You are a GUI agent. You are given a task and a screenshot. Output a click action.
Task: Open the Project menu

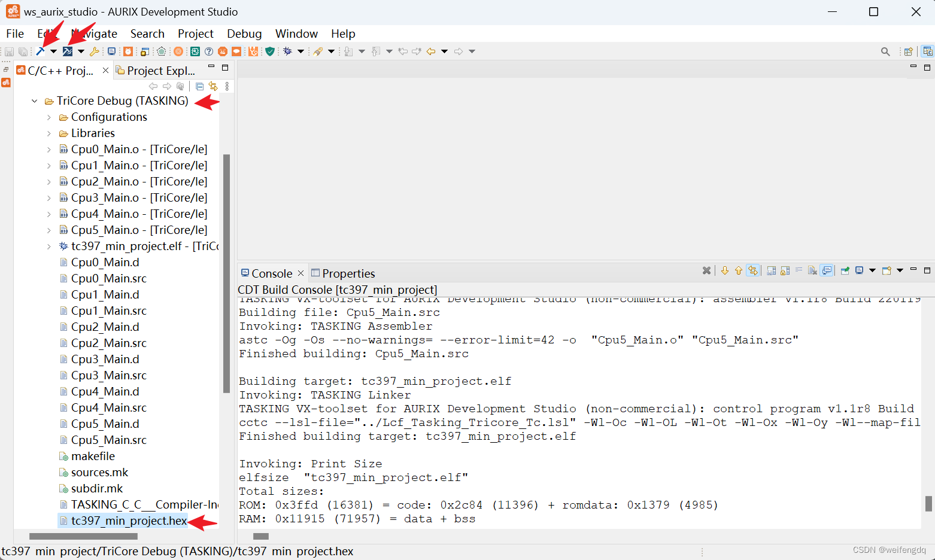(196, 34)
